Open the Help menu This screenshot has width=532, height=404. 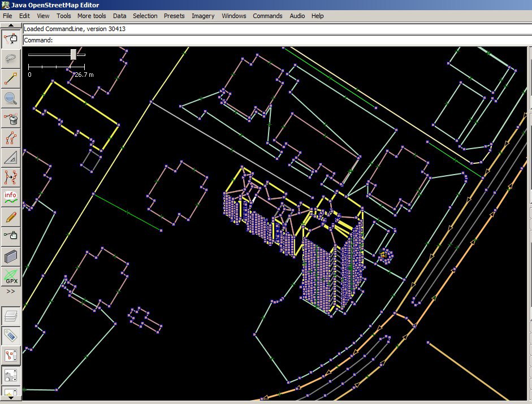318,16
